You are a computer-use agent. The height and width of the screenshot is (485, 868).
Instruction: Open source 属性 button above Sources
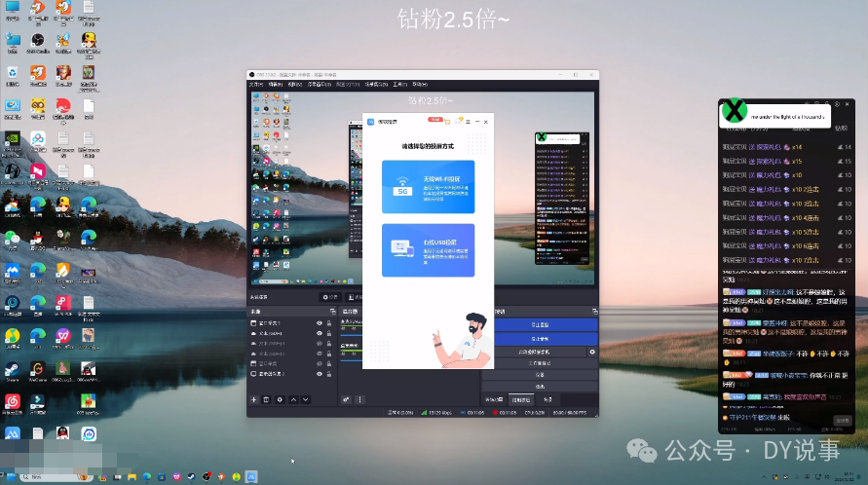coord(330,297)
